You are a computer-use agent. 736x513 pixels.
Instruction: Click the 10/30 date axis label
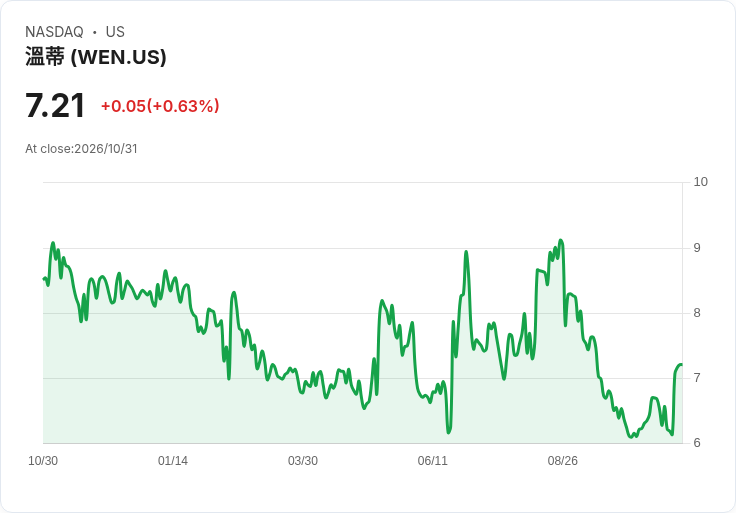coord(43,460)
